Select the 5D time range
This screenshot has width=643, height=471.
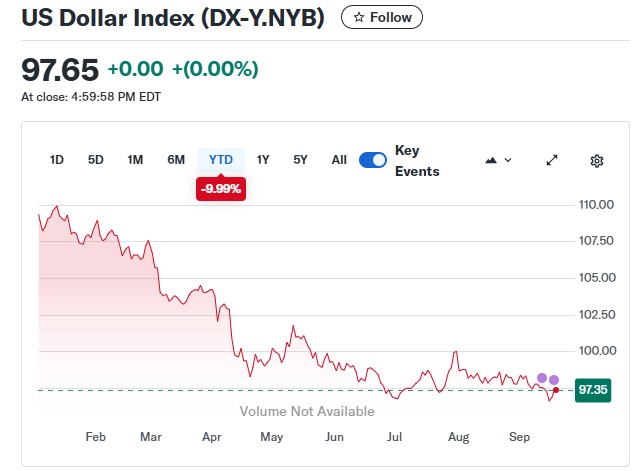(x=96, y=160)
